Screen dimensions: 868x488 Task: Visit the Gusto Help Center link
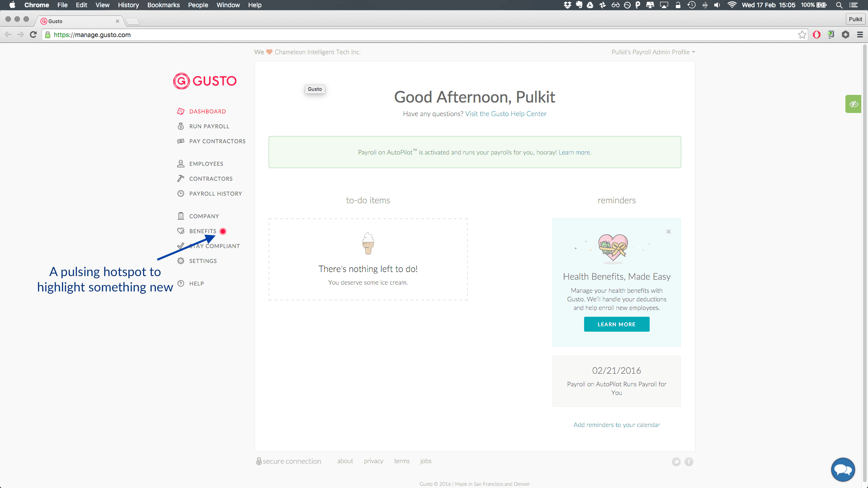(x=505, y=114)
